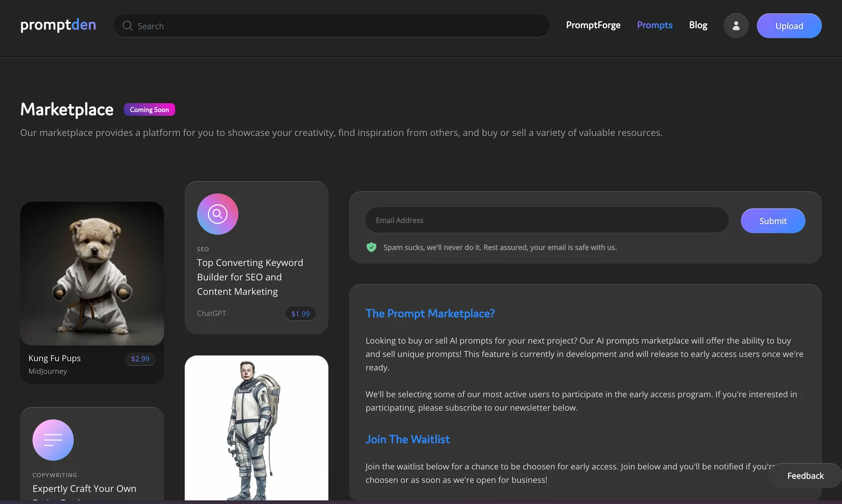Image resolution: width=842 pixels, height=504 pixels.
Task: Click the green shield checkmark icon
Action: tap(371, 247)
